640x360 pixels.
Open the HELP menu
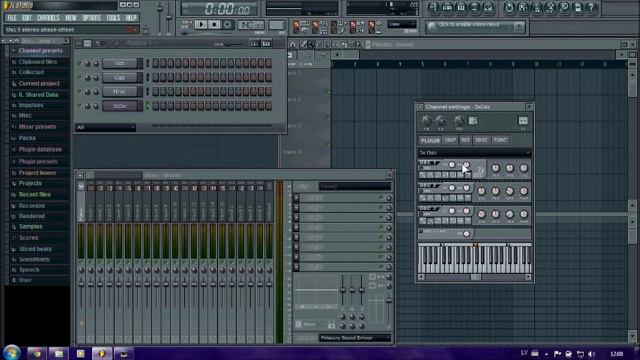tap(131, 18)
